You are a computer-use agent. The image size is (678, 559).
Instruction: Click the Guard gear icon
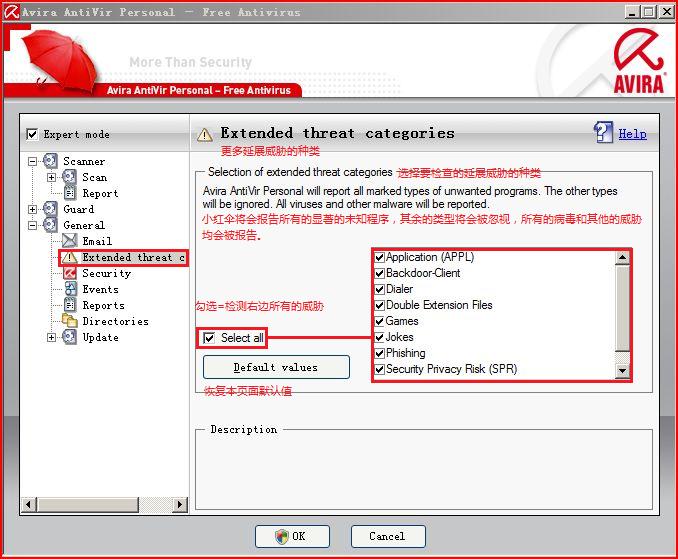[x=50, y=209]
